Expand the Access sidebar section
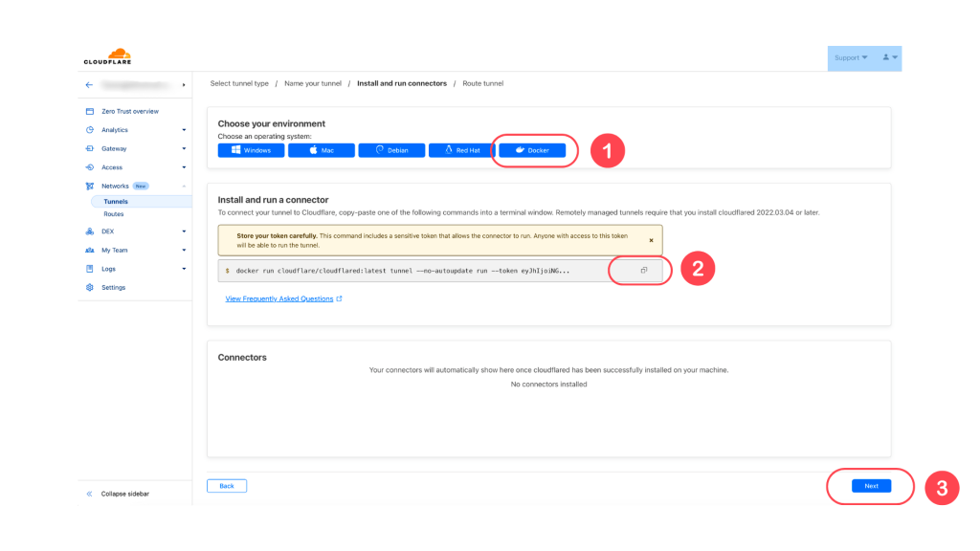 (136, 167)
